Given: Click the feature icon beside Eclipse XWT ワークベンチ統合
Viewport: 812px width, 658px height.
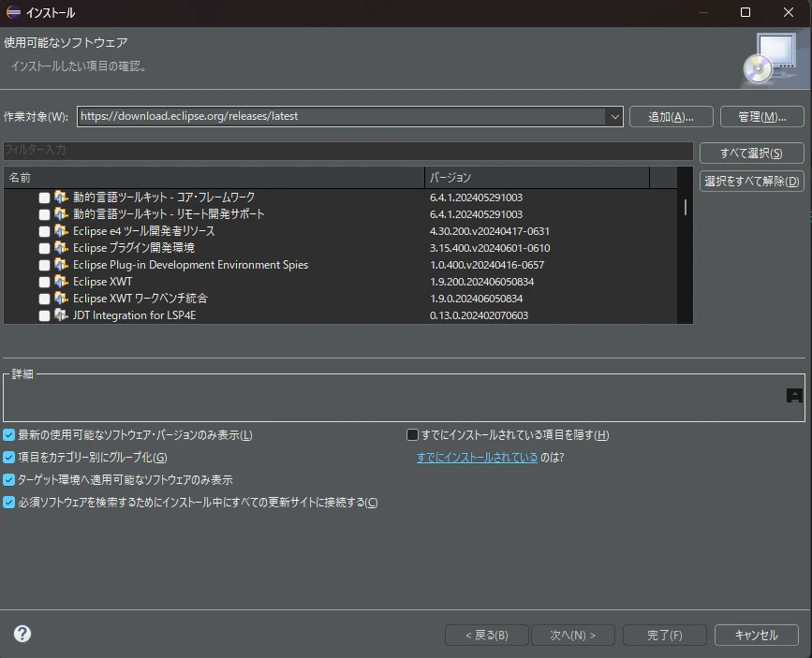Looking at the screenshot, I should [x=61, y=299].
